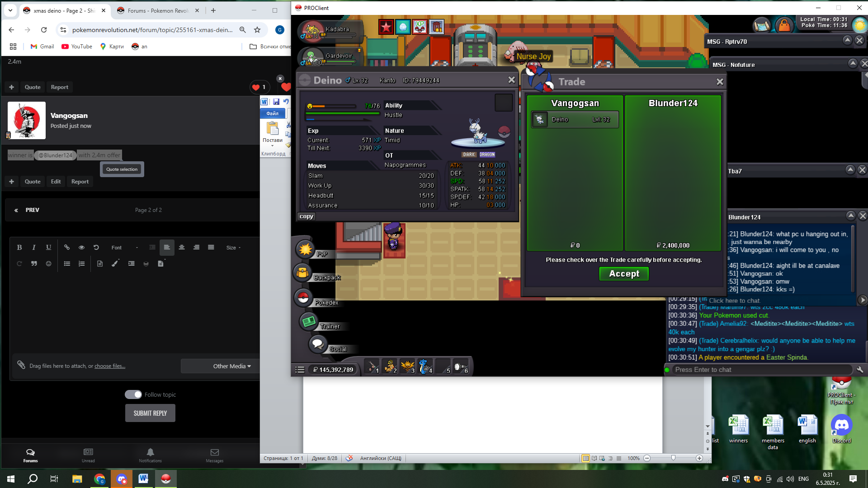
Task: Apply bold in the forum editor
Action: point(19,248)
